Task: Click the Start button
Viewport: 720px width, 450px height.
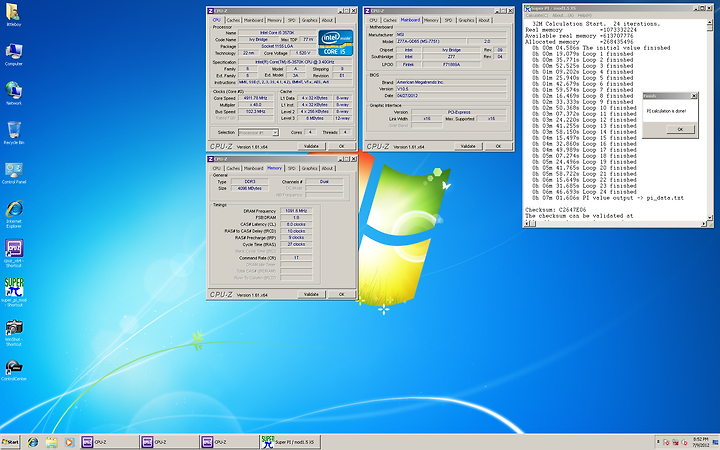Action: (10, 442)
